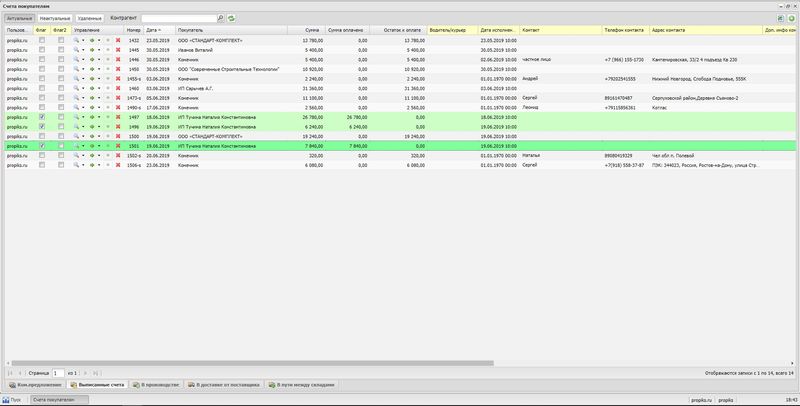Click the Покупатель column header
Viewport: 800px width, 406px height.
click(x=231, y=31)
